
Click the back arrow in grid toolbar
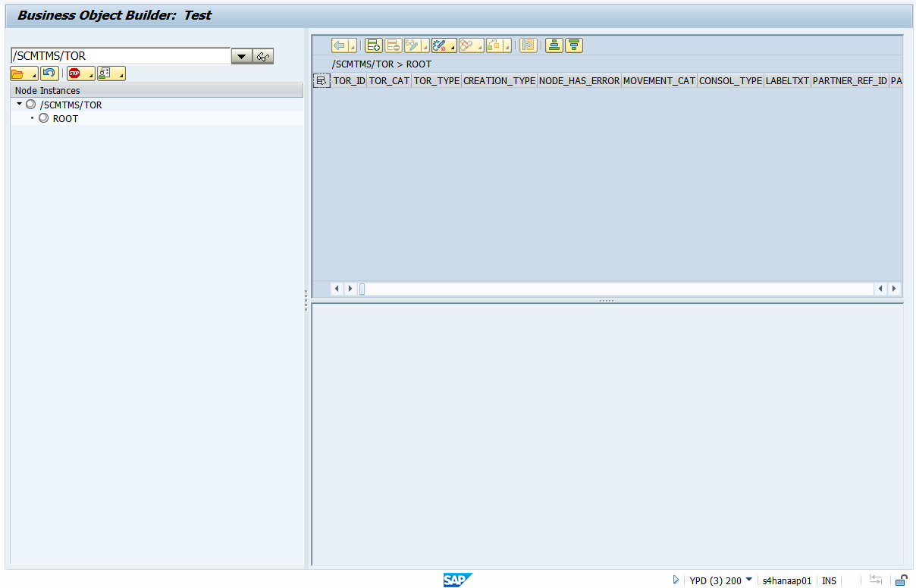340,45
